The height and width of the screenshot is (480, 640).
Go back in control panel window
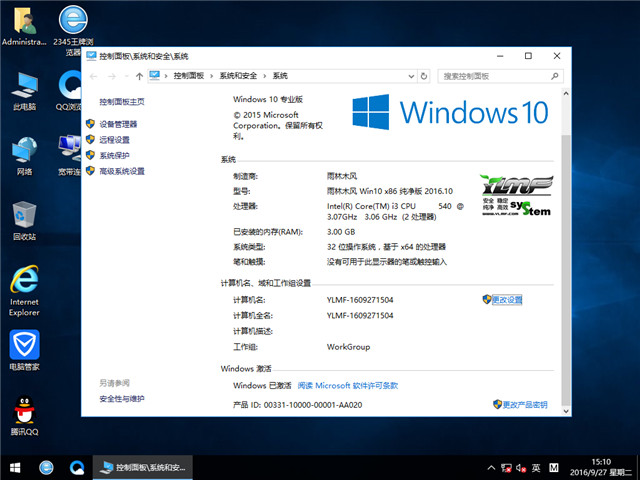point(94,76)
